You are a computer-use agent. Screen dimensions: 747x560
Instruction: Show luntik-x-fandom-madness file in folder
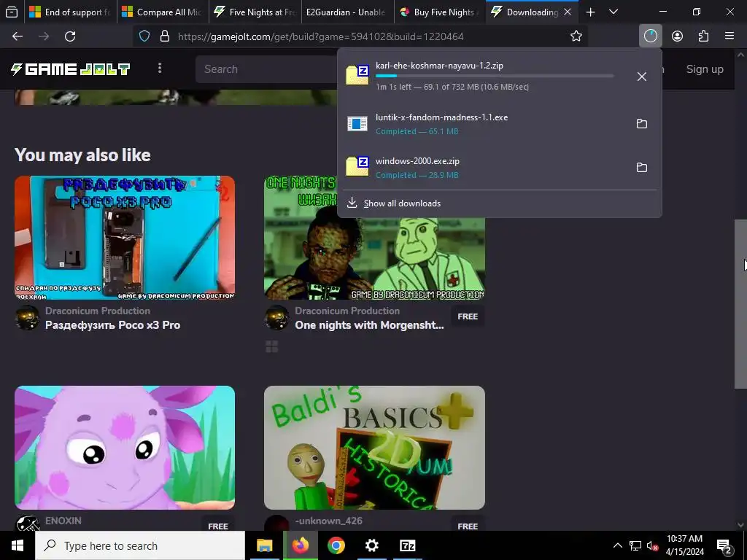click(x=642, y=124)
